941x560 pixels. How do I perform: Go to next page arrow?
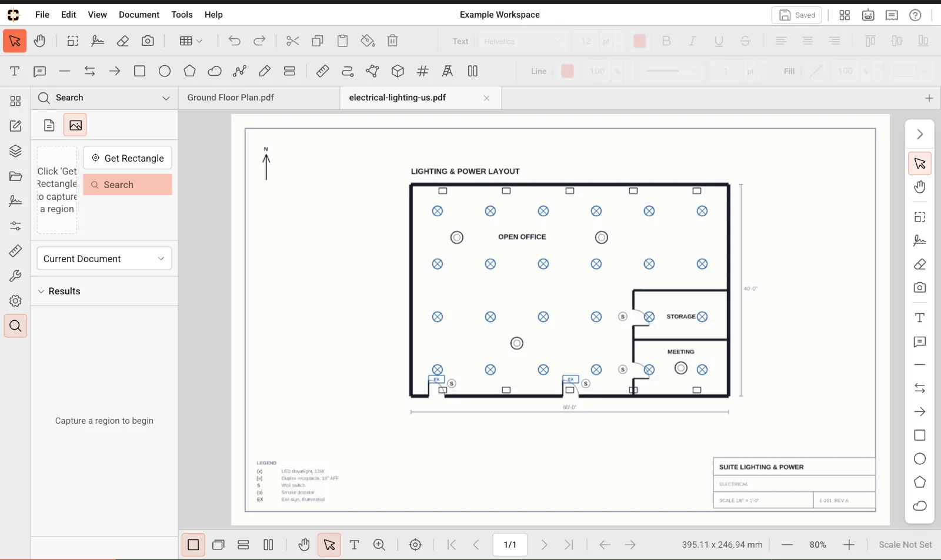544,545
